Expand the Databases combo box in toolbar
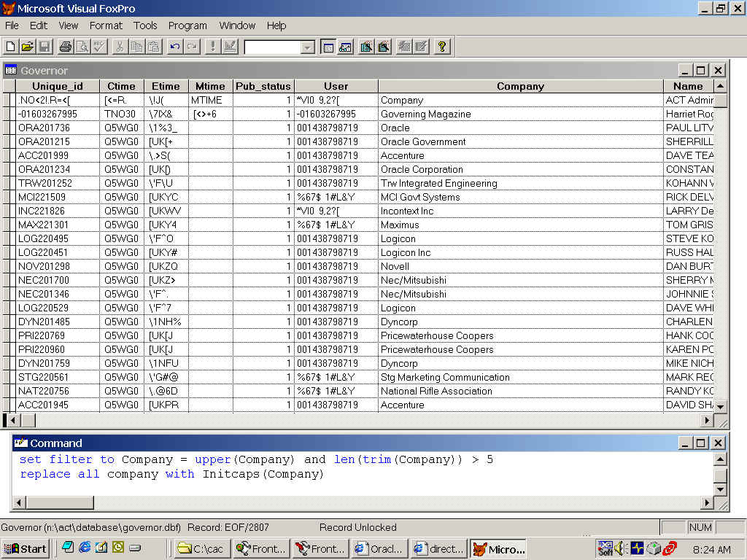This screenshot has width=747, height=560. click(x=308, y=47)
